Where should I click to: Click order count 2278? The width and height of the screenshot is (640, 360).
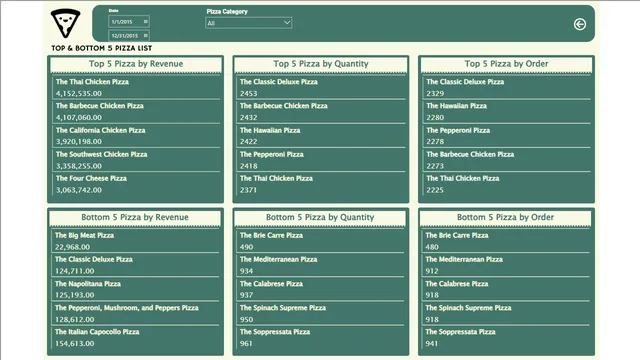pyautogui.click(x=435, y=142)
